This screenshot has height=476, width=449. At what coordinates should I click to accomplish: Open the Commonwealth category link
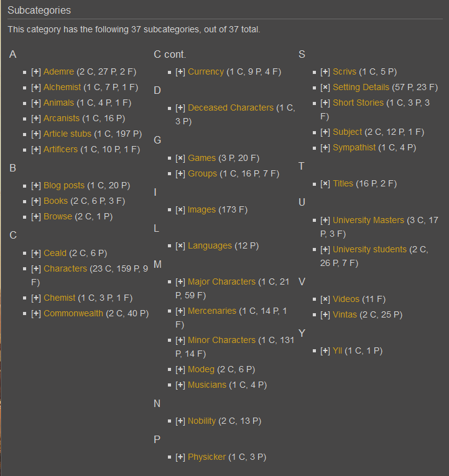coord(73,314)
